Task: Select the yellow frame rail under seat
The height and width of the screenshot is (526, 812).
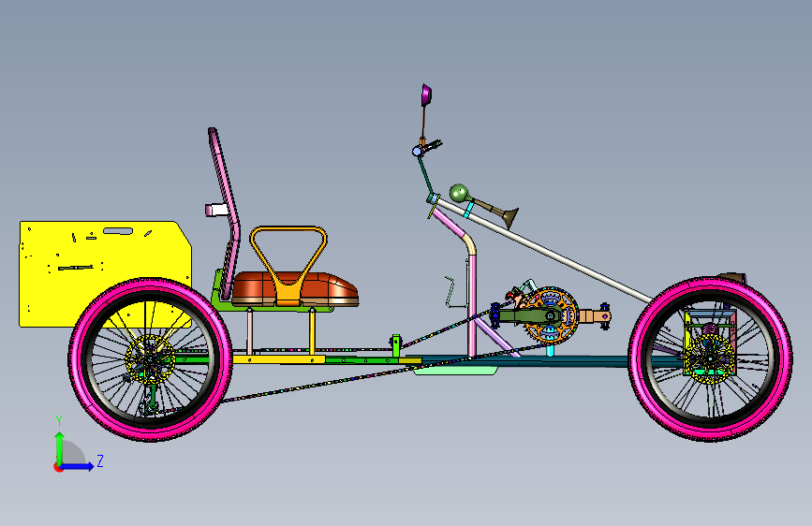Action: pos(280,359)
